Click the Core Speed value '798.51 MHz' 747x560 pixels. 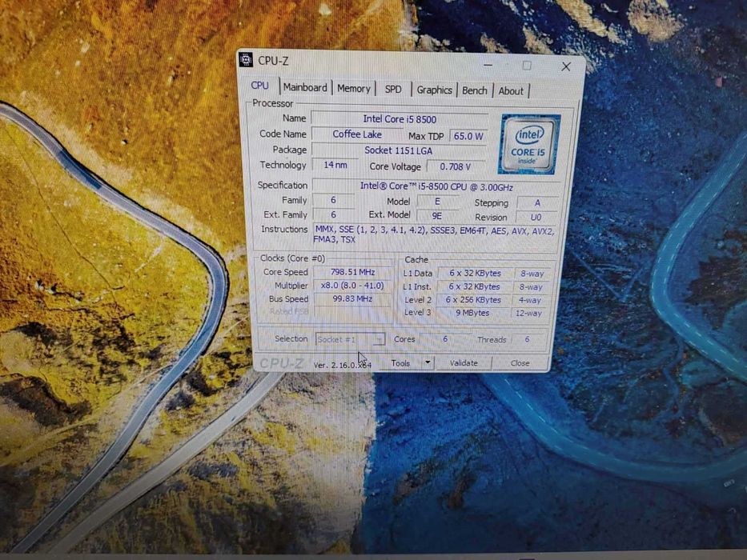point(352,272)
